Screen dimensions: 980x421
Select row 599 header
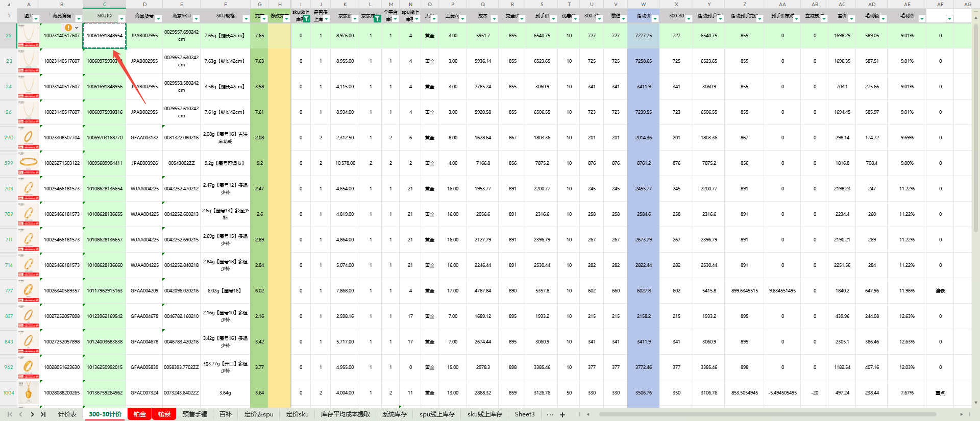click(x=9, y=163)
